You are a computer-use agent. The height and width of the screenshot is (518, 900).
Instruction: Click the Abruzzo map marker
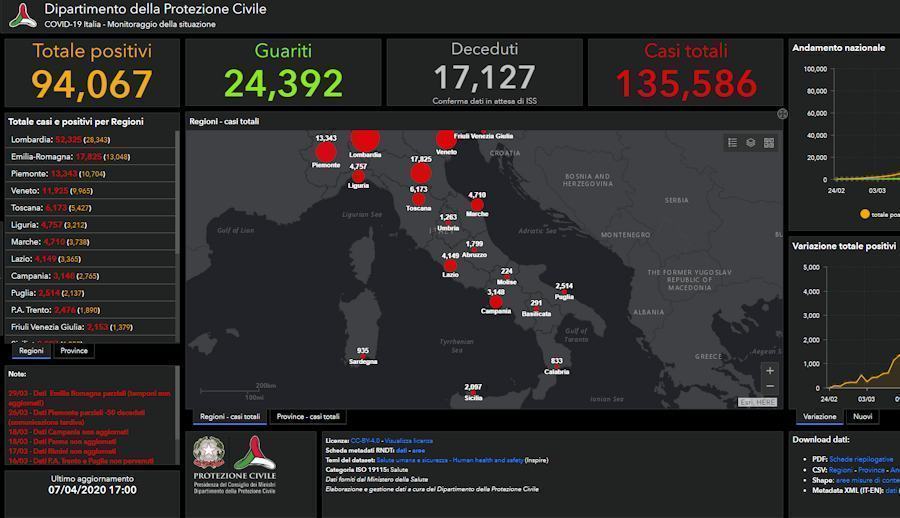(474, 250)
